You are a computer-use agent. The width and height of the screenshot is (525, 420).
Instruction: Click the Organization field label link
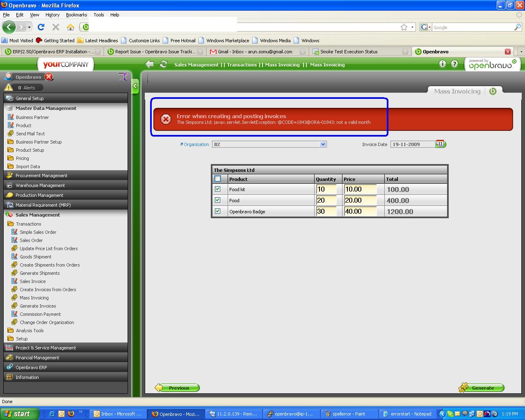point(196,144)
